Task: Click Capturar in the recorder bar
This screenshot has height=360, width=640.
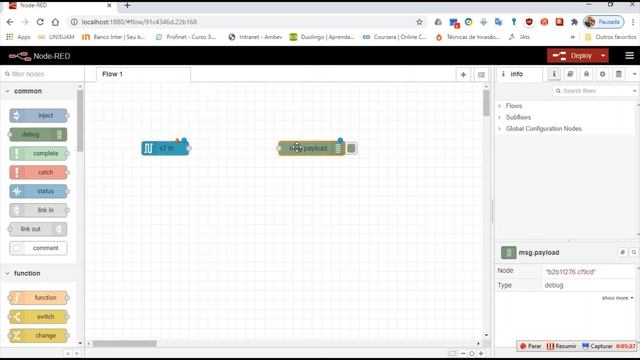Action: (597, 346)
